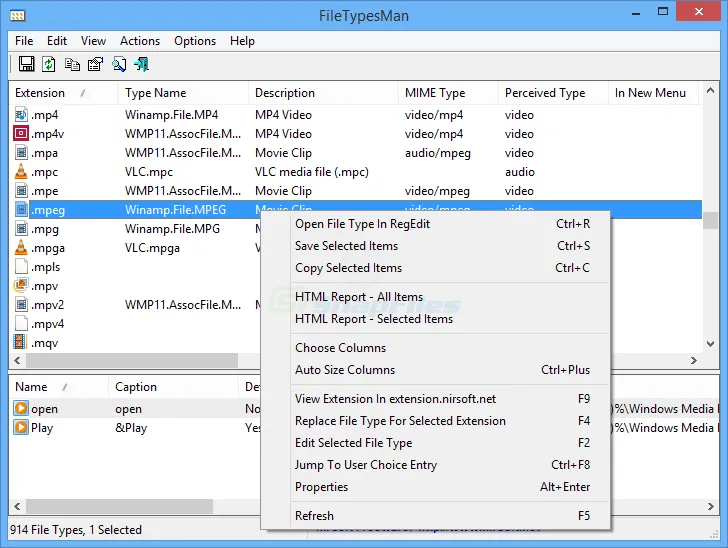Click the green Refresh toolbar icon
The image size is (728, 548).
tap(49, 65)
